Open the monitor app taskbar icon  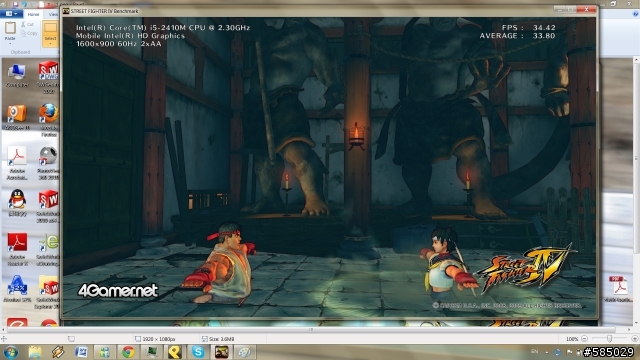(x=151, y=352)
